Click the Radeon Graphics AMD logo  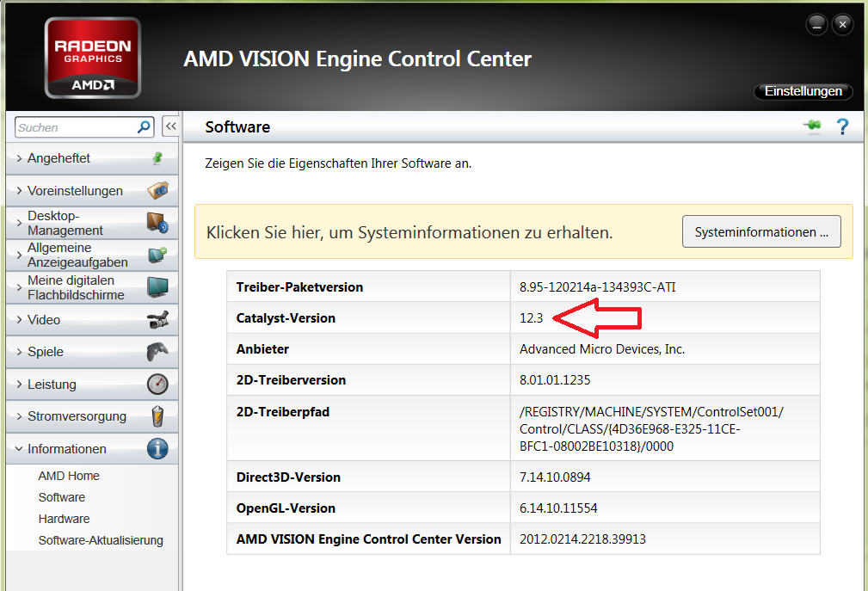(93, 58)
